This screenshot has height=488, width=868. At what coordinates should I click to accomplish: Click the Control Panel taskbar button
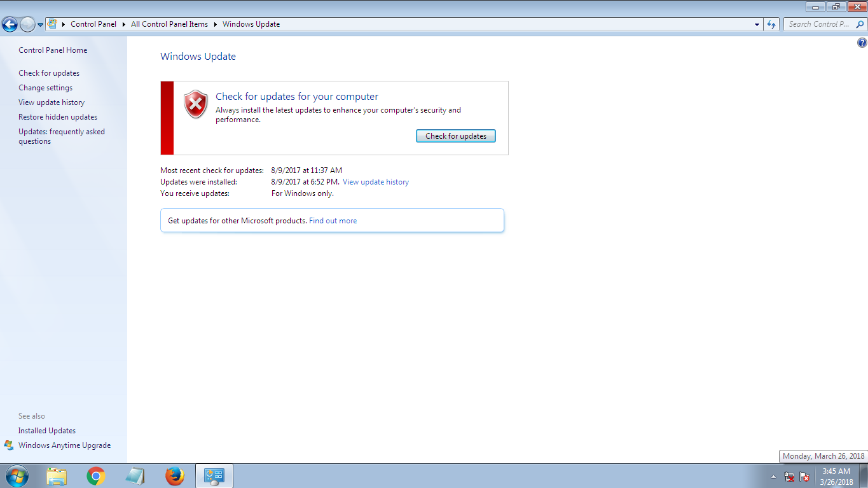coord(214,476)
